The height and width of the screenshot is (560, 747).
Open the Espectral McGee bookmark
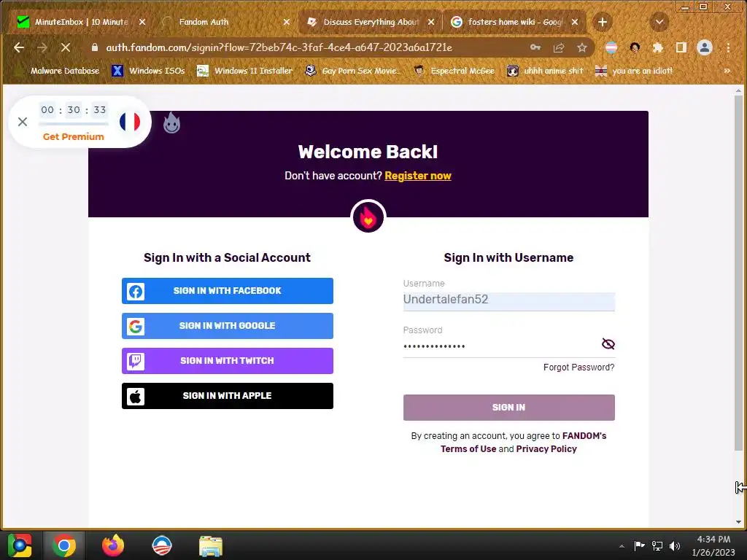point(454,71)
